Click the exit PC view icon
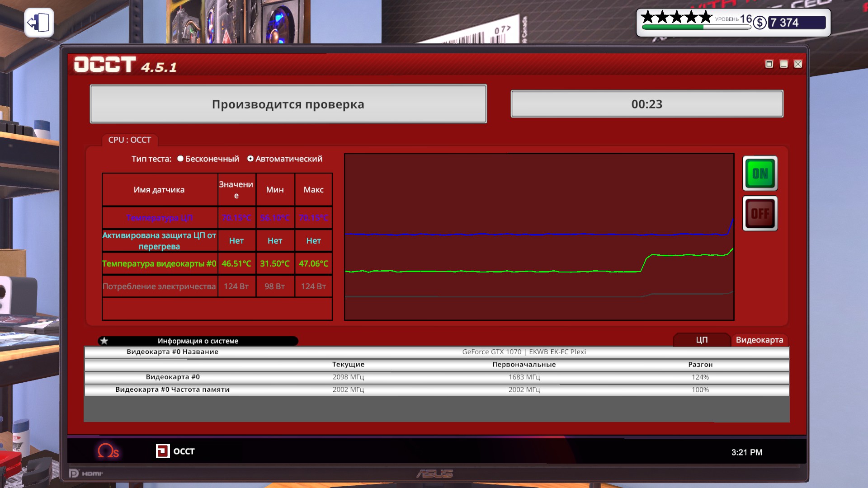The height and width of the screenshot is (488, 868). 39,23
